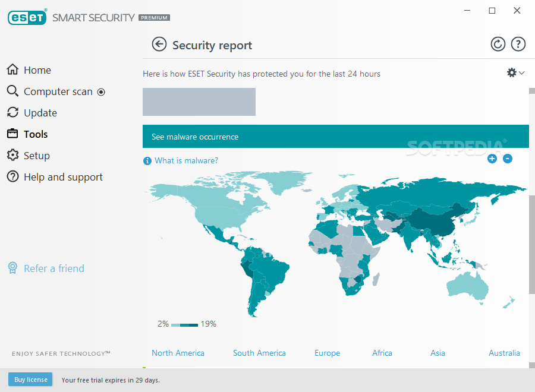Click the info icon by What is malware

click(x=147, y=161)
